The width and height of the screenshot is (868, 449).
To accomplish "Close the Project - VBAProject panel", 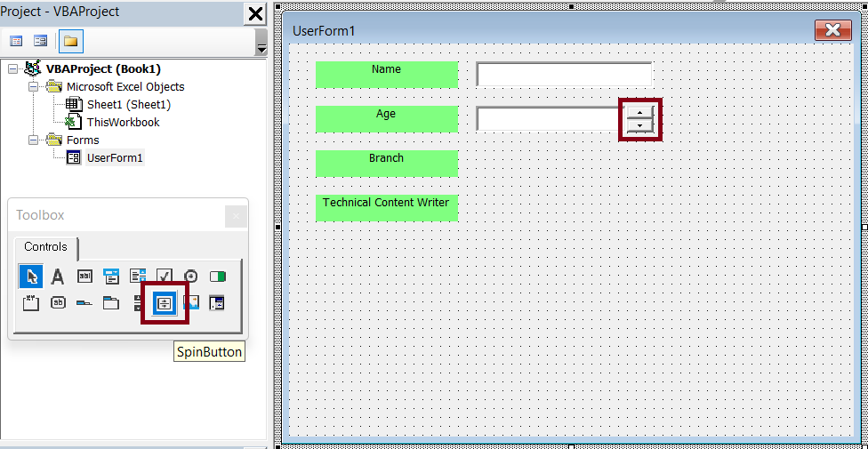I will click(x=256, y=13).
